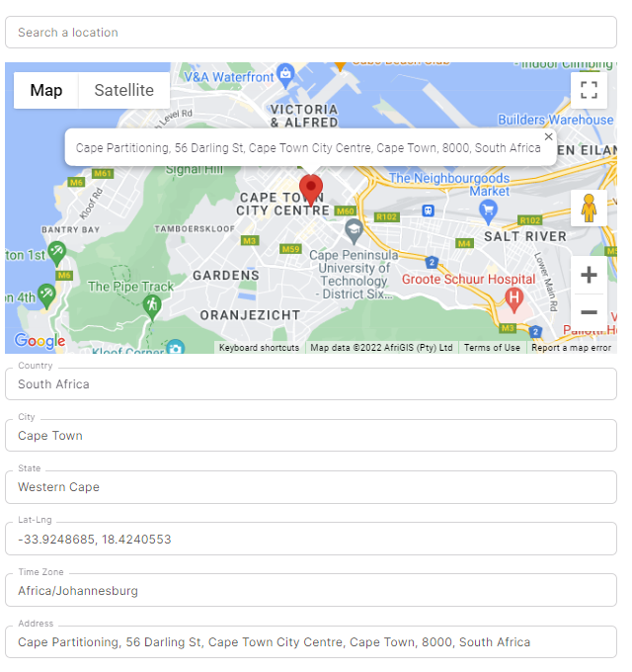Click Cape Peninsula University graduation cap marker
Image resolution: width=632 pixels, height=672 pixels.
[x=354, y=231]
